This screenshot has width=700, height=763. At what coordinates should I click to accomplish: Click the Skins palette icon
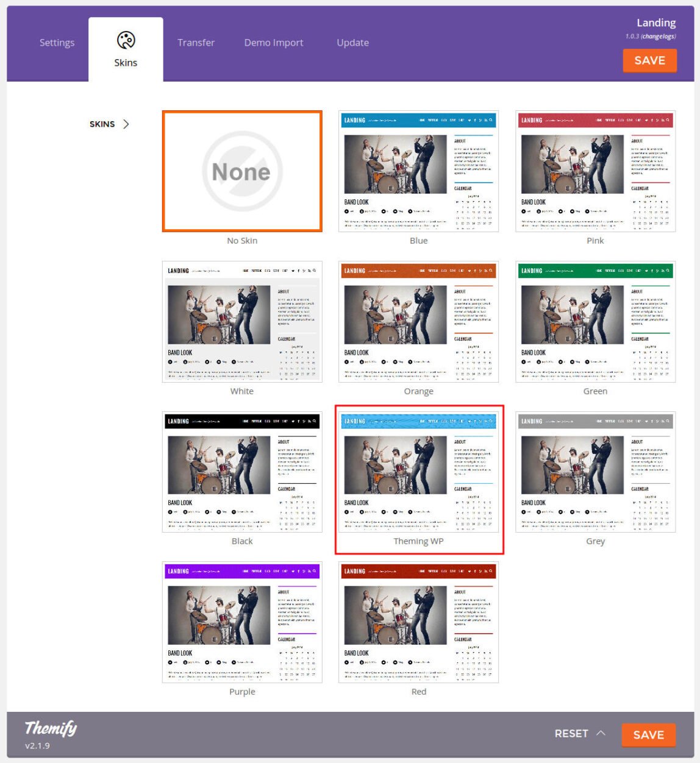pyautogui.click(x=126, y=40)
